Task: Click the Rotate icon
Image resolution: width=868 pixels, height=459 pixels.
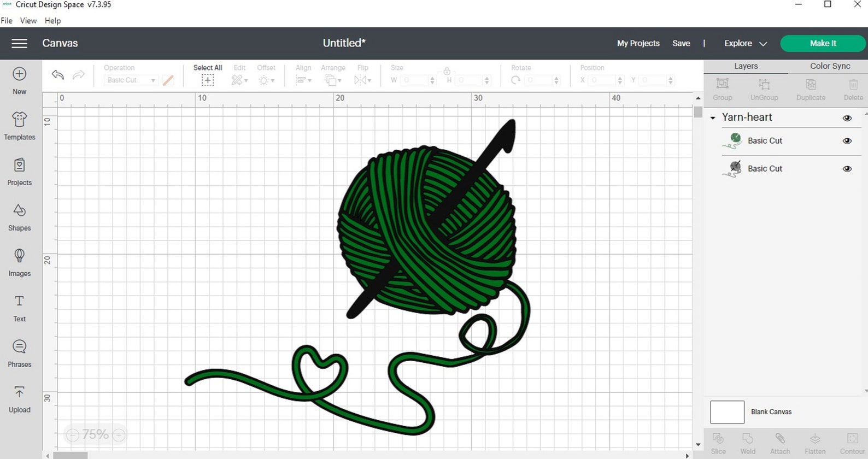Action: click(x=515, y=80)
